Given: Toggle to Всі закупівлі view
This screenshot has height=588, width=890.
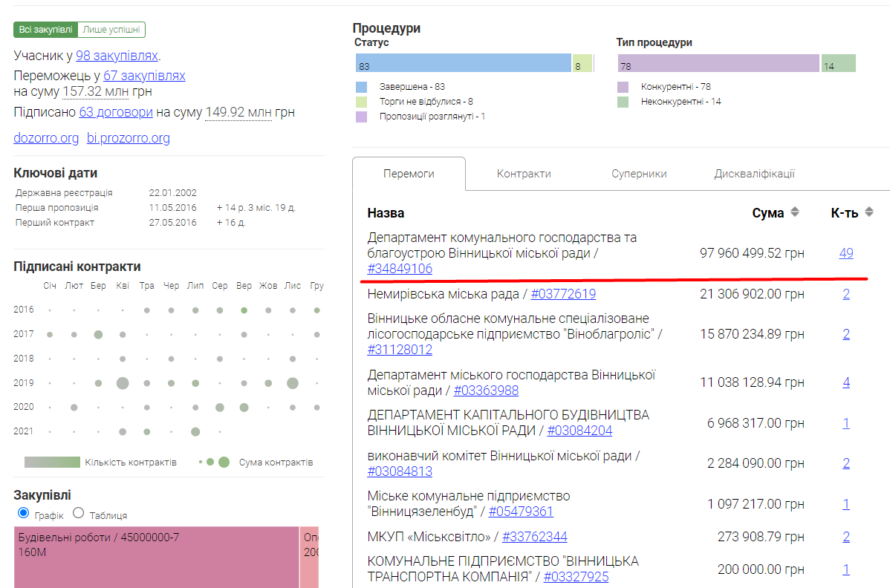Looking at the screenshot, I should coord(45,30).
